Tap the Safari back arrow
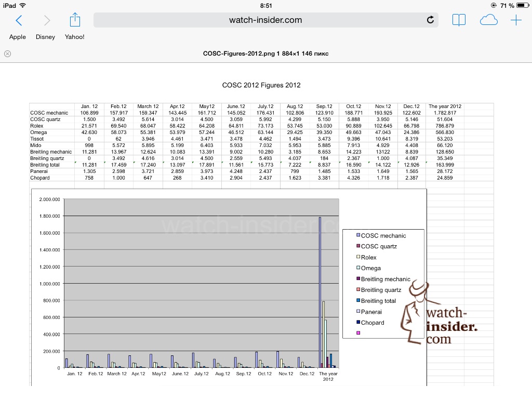532x399 pixels. (19, 20)
